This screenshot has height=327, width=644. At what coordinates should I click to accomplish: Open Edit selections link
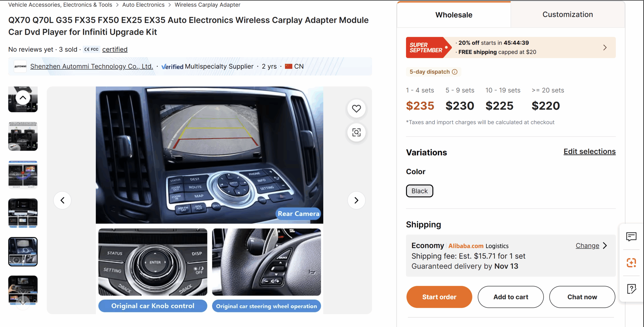point(589,152)
